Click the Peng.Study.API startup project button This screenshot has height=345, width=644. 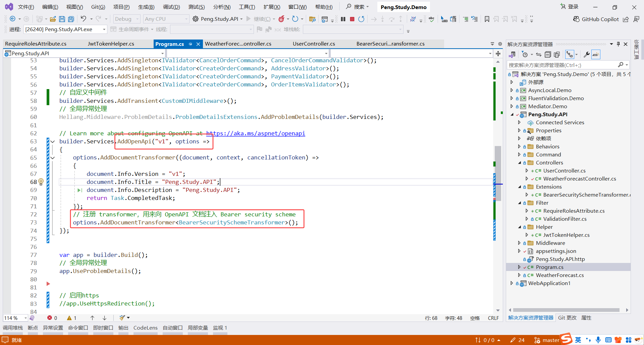tap(217, 19)
